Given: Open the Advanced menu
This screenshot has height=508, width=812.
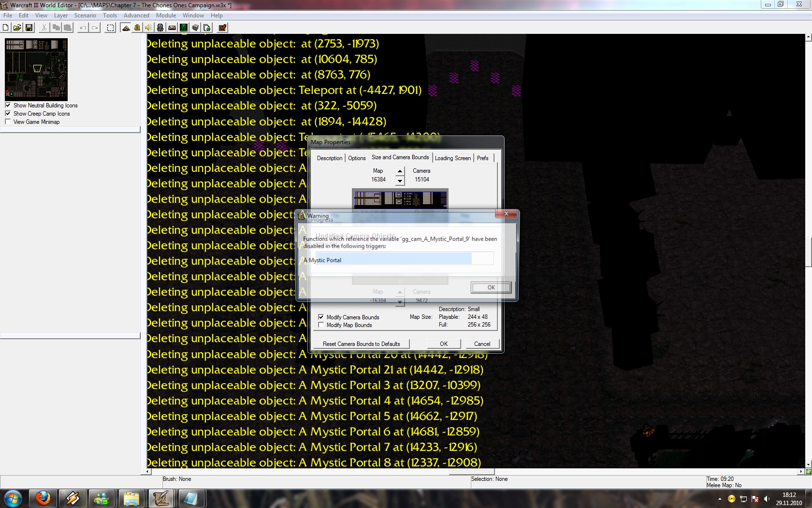Looking at the screenshot, I should click(136, 15).
